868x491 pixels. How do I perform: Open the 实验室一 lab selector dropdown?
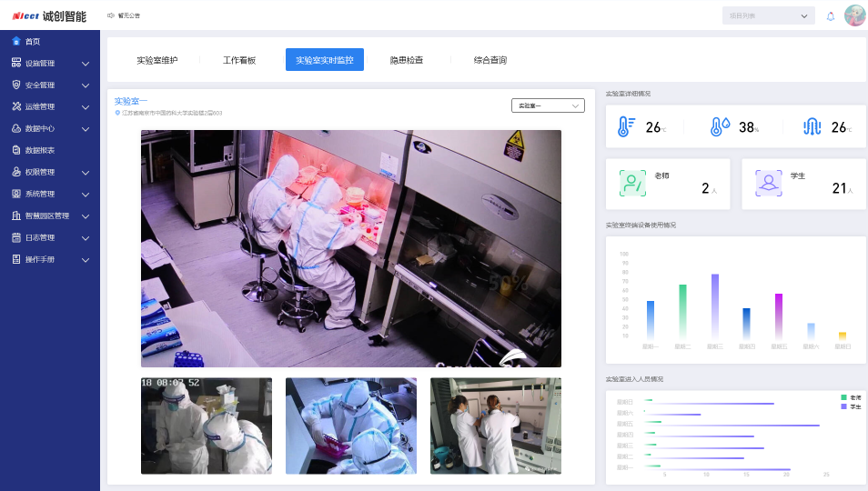(547, 105)
